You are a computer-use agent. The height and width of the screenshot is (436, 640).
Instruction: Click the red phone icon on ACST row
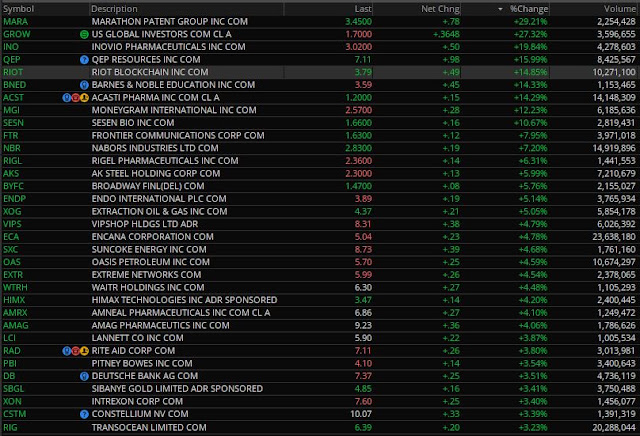pos(76,98)
